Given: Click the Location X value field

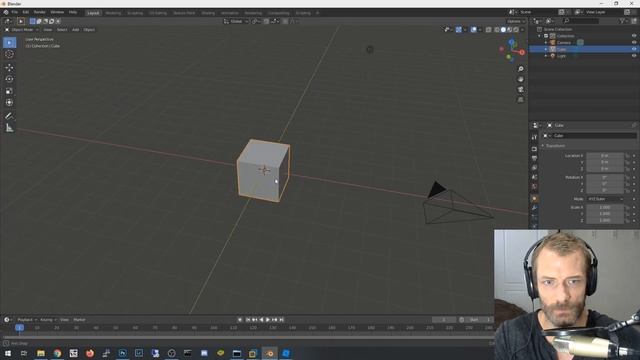Looking at the screenshot, I should [x=605, y=156].
